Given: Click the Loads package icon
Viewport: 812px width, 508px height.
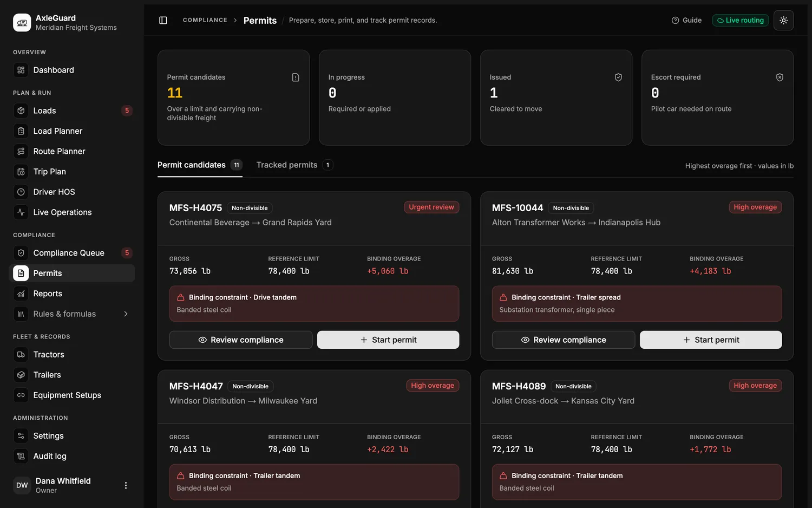Looking at the screenshot, I should [x=21, y=110].
